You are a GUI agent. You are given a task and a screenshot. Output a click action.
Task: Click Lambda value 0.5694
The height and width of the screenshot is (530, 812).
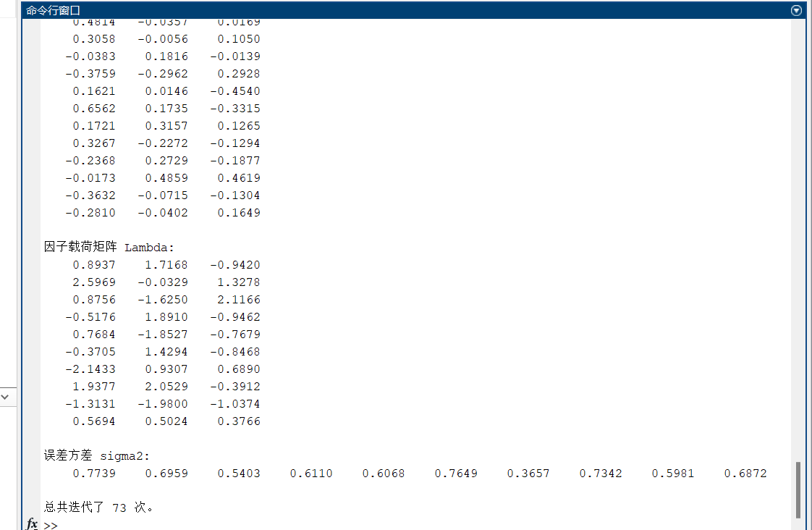(x=94, y=421)
